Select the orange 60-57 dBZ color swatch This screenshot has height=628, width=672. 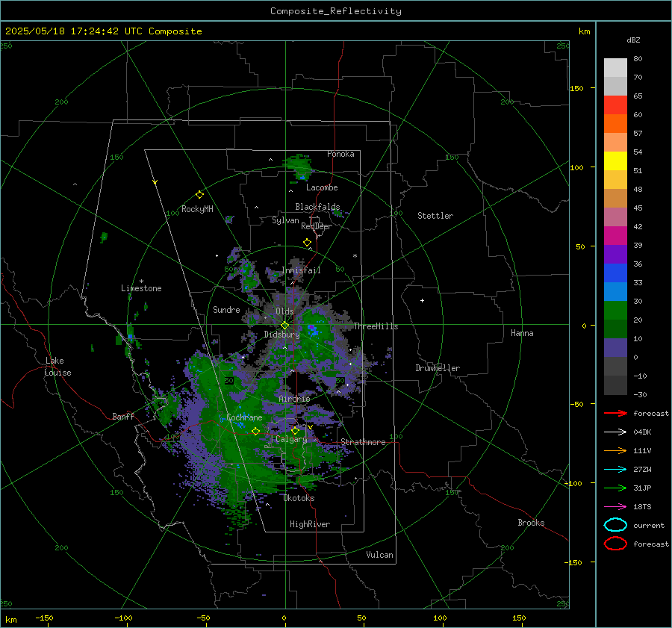(615, 124)
